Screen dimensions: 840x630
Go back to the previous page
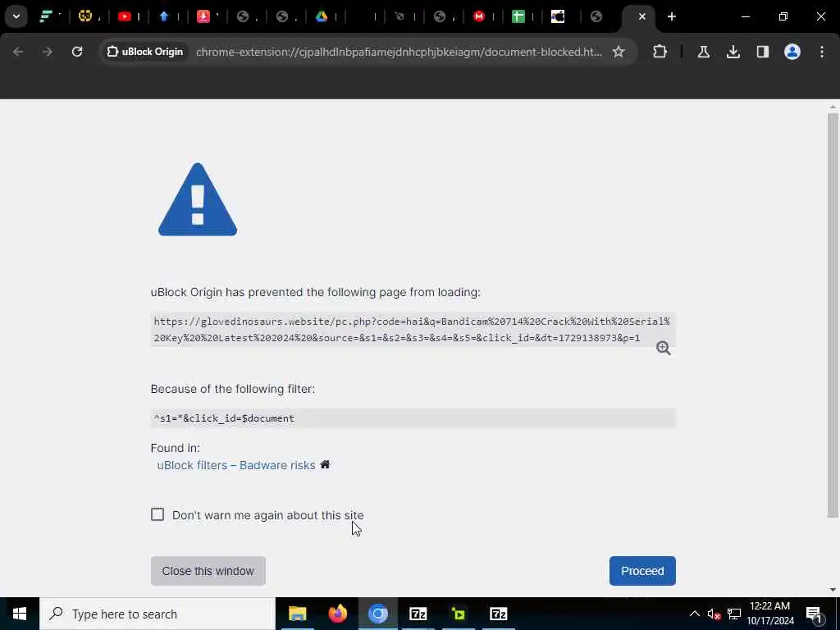(18, 52)
